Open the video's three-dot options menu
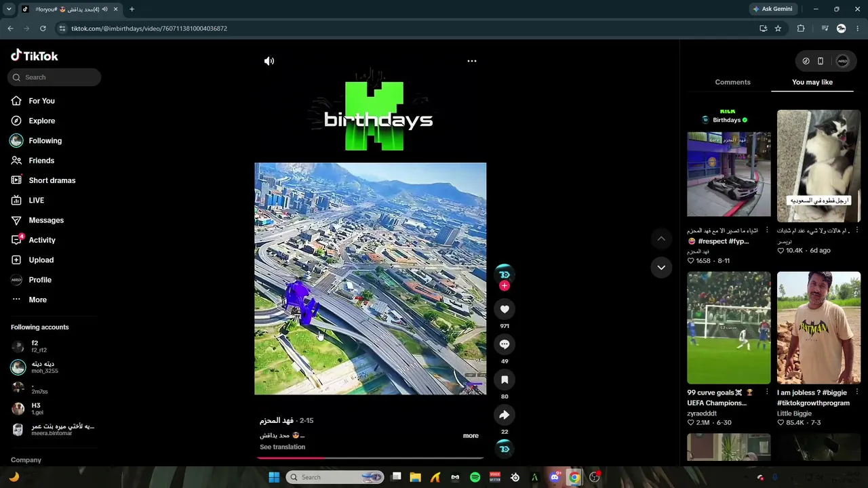The width and height of the screenshot is (868, 488). pos(472,61)
